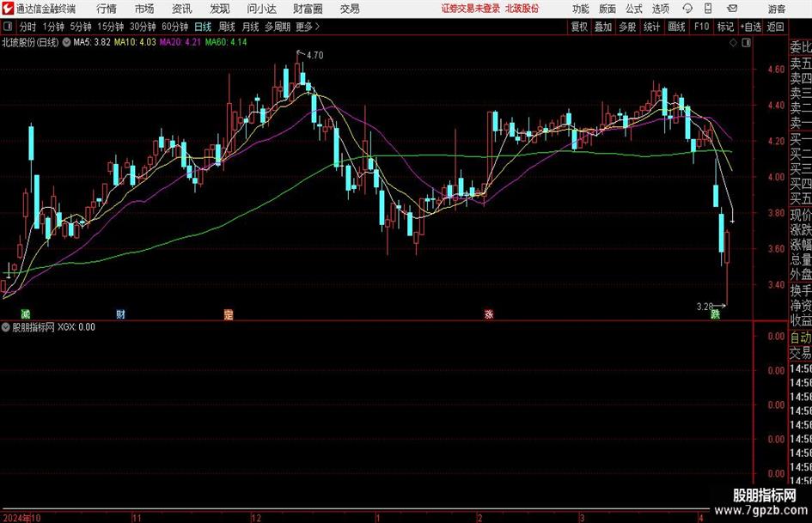The image size is (812, 523).
Task: Click the green 跌 marker on chart
Action: (x=715, y=313)
